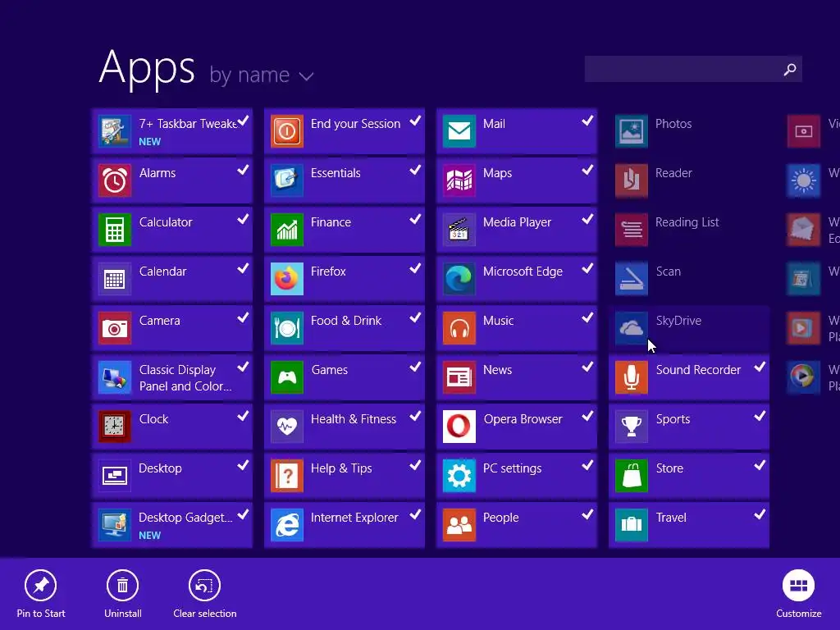Click the Opera Browser icon

tap(459, 427)
